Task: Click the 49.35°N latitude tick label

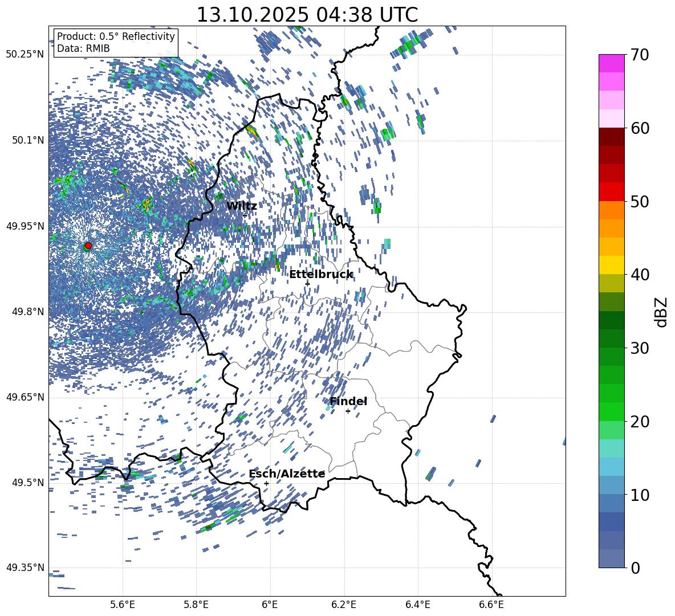Action: pyautogui.click(x=25, y=568)
